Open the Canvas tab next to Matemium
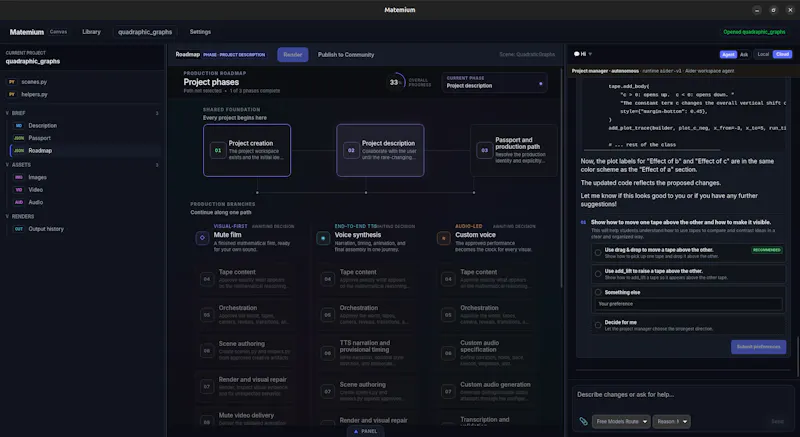This screenshot has width=800, height=437. pyautogui.click(x=58, y=32)
